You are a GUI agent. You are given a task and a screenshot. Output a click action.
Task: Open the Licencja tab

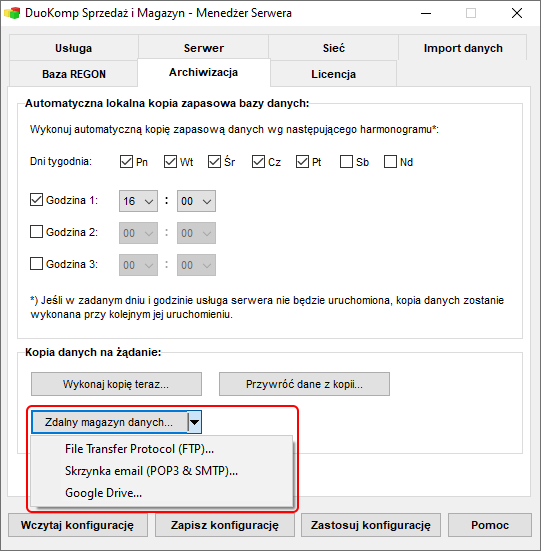pyautogui.click(x=333, y=74)
